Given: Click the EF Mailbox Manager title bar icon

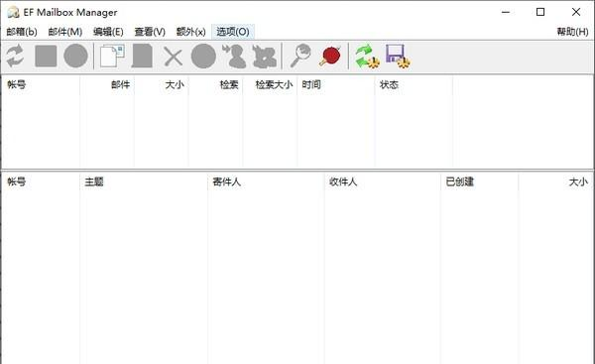Looking at the screenshot, I should pyautogui.click(x=13, y=12).
